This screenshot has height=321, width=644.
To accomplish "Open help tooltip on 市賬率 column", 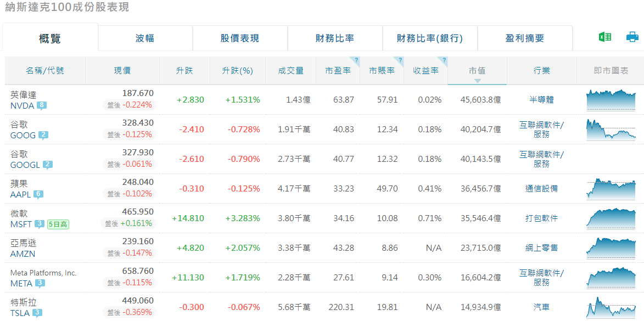I will click(400, 60).
